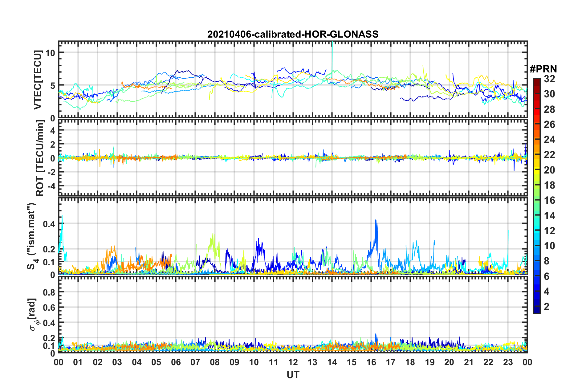Click the ROT [TECU/min] y-axis label
The image size is (586, 392).
tap(40, 158)
